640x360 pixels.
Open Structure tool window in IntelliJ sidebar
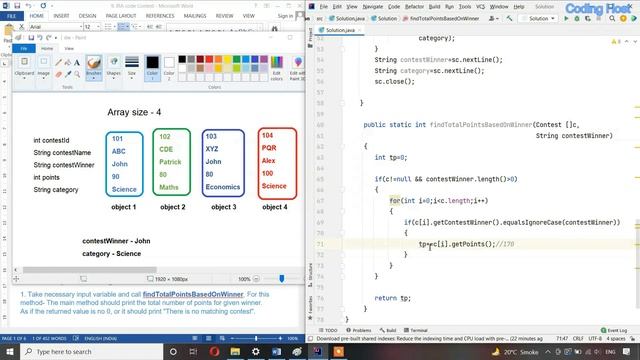[x=310, y=274]
